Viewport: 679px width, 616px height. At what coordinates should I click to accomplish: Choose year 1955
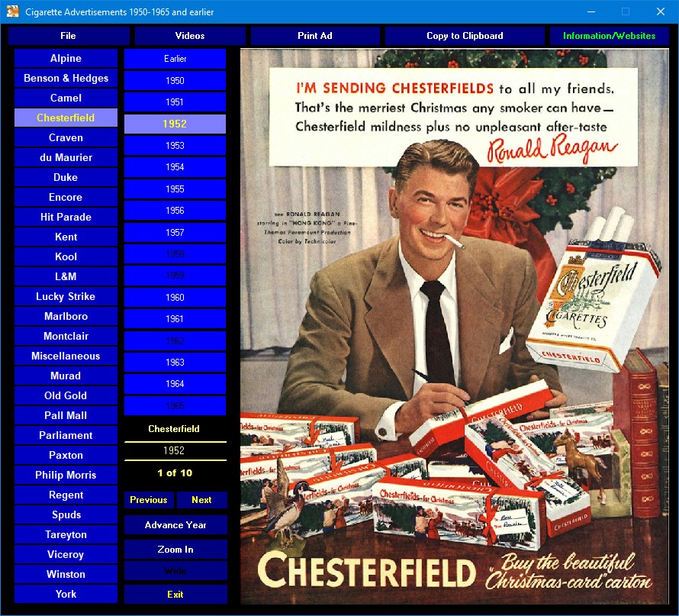coord(175,189)
